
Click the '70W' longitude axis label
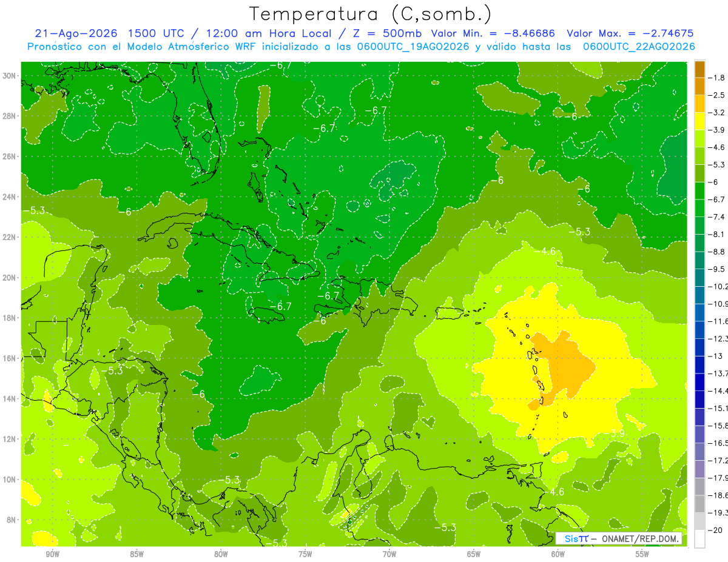click(x=389, y=555)
